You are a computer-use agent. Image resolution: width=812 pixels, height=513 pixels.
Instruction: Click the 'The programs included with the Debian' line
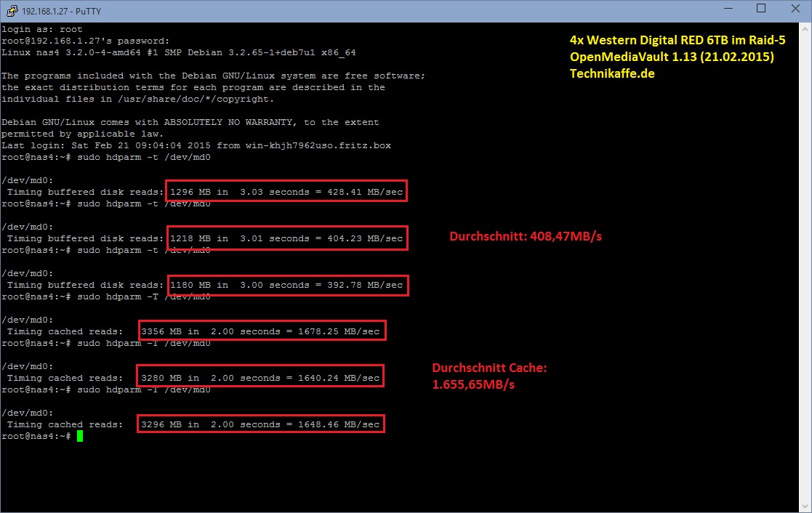point(213,76)
